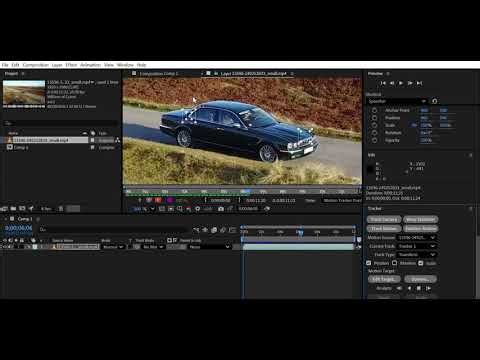Viewport: 480px width, 360px height.
Task: Play the preview
Action: pos(401,83)
